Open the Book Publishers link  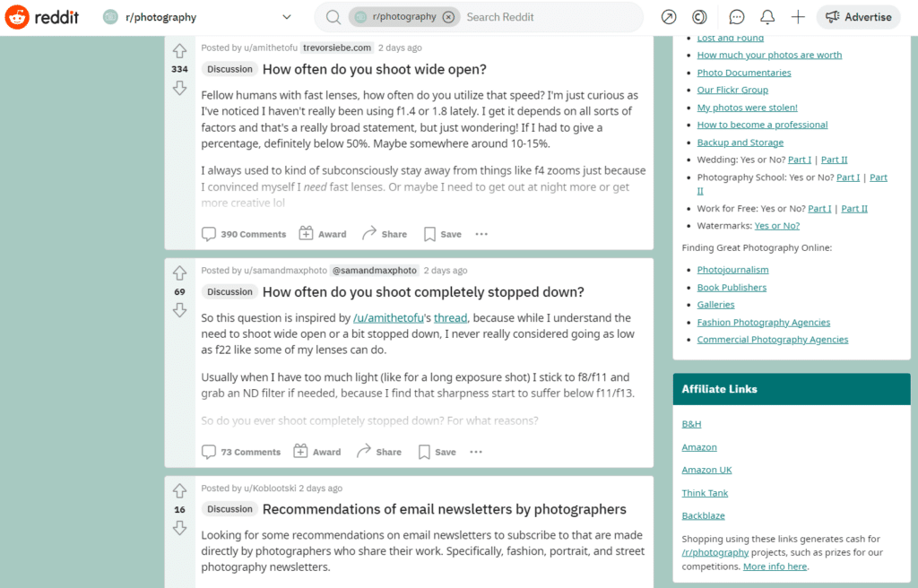(x=732, y=288)
